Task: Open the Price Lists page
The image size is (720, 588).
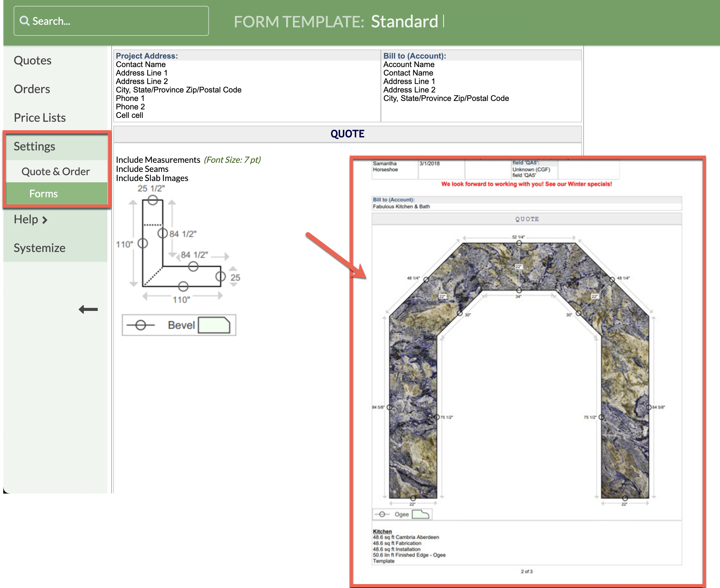Action: pyautogui.click(x=40, y=118)
